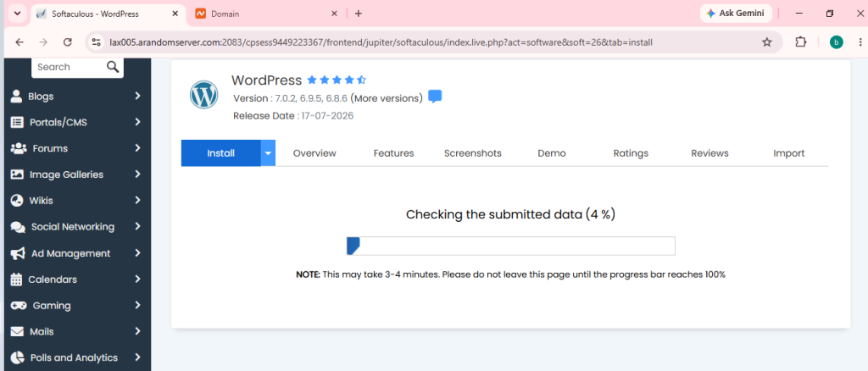Expand the Gaming category chevron
This screenshot has height=371, width=868.
point(138,305)
